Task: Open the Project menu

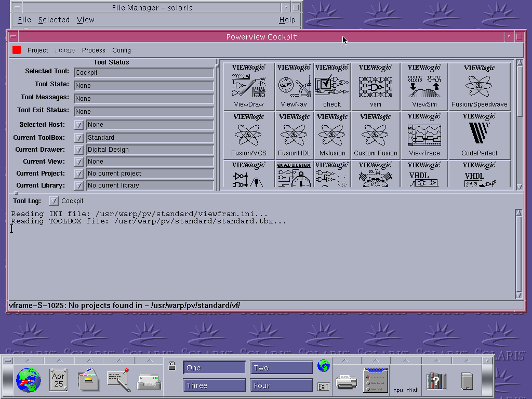Action: click(x=37, y=50)
